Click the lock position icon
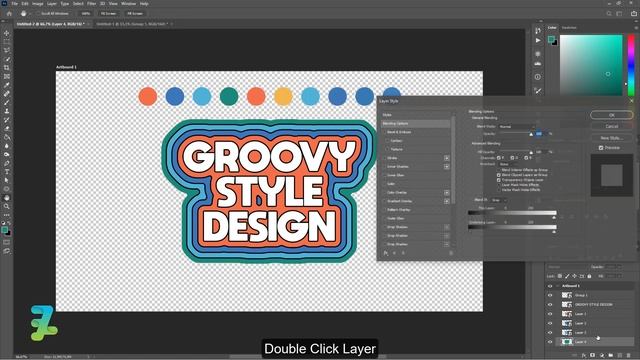Viewport: 640px width, 360px height. (574, 276)
